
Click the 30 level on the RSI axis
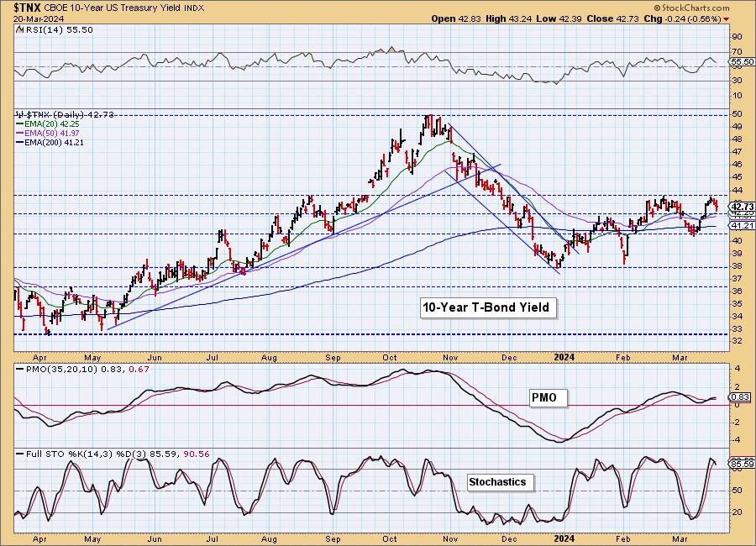point(737,81)
